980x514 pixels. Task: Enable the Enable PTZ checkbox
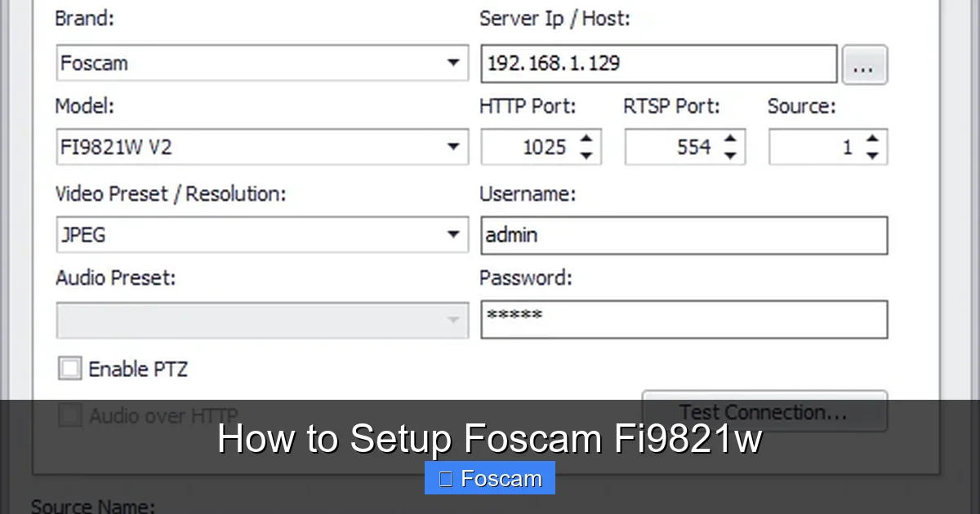point(70,368)
